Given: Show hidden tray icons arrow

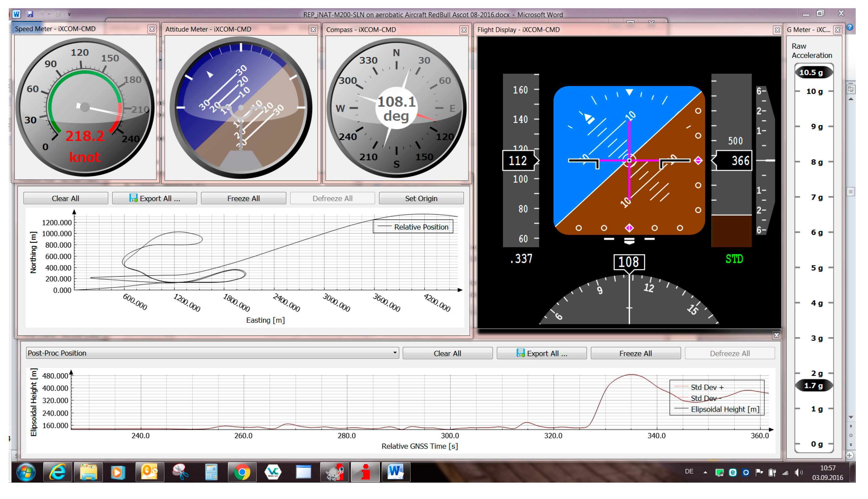Looking at the screenshot, I should click(x=705, y=473).
